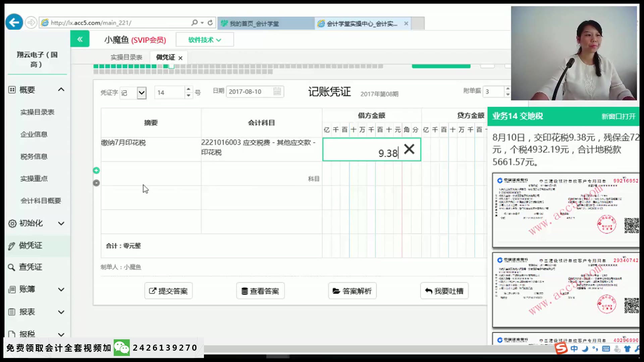Open 会计科目概要 in sidebar
This screenshot has width=644, height=362.
pyautogui.click(x=41, y=200)
